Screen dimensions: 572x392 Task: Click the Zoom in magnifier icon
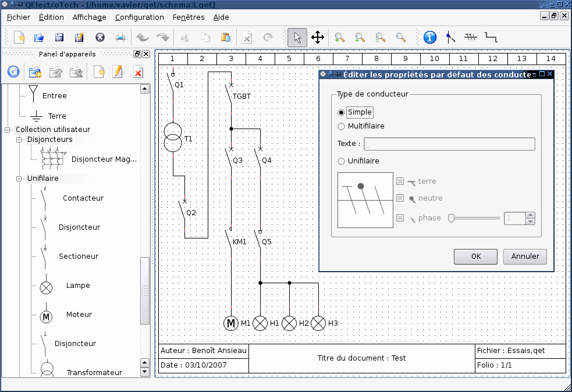point(340,37)
